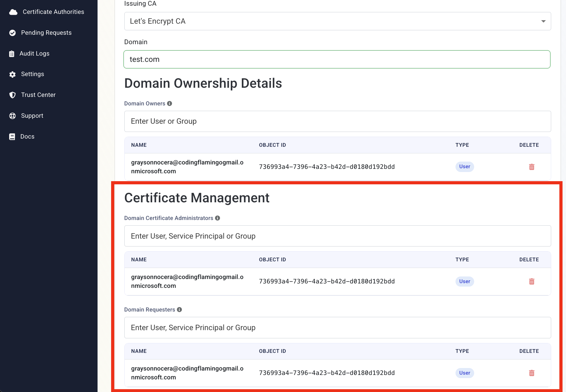Click info icon next to Domain Owners
Viewport: 566px width, 392px height.
tap(170, 104)
